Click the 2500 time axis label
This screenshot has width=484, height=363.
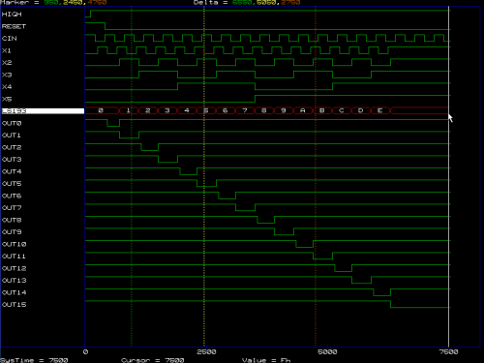[206, 352]
